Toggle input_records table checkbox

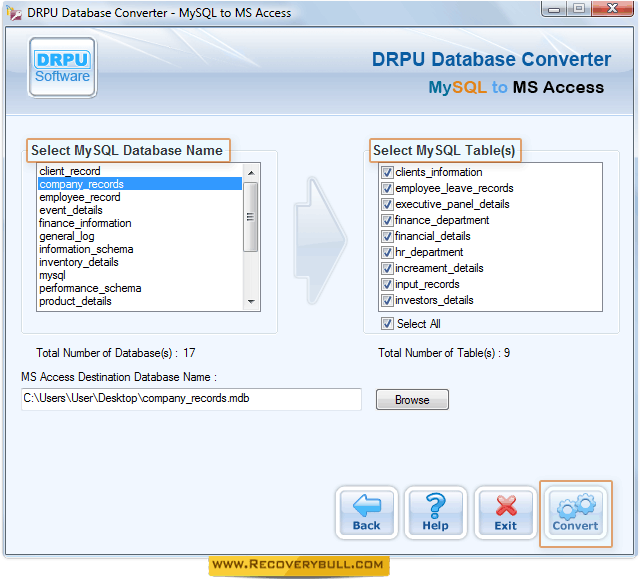coord(387,284)
